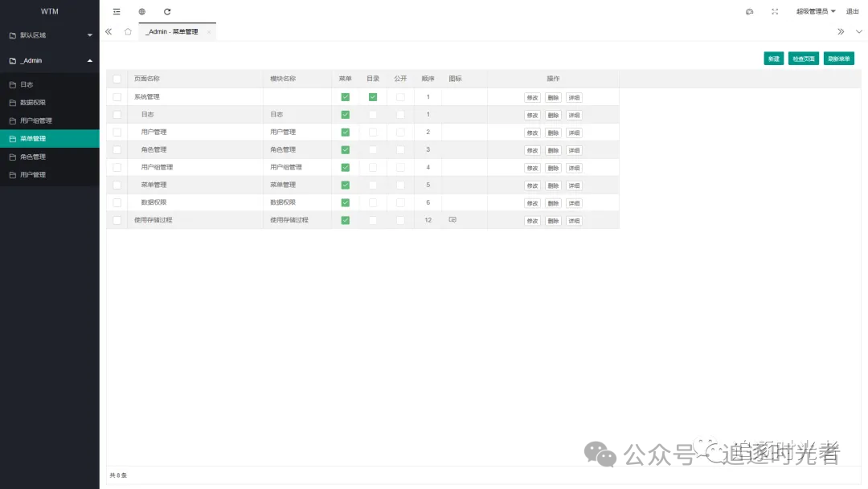This screenshot has width=868, height=489.
Task: Click 修改 for the 角色管理 row
Action: pos(533,150)
